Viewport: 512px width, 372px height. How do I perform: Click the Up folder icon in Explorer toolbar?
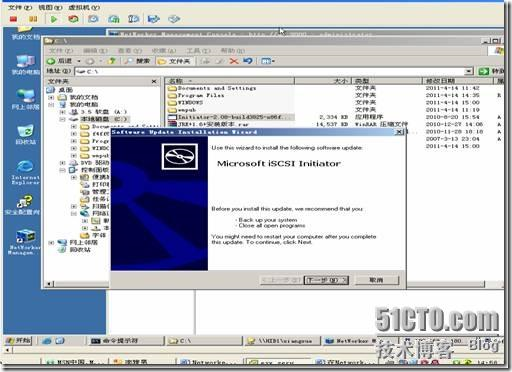pyautogui.click(x=112, y=61)
